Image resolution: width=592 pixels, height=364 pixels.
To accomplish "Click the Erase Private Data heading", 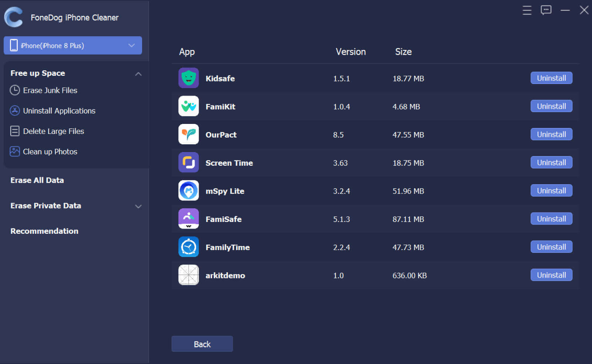I will [x=46, y=206].
